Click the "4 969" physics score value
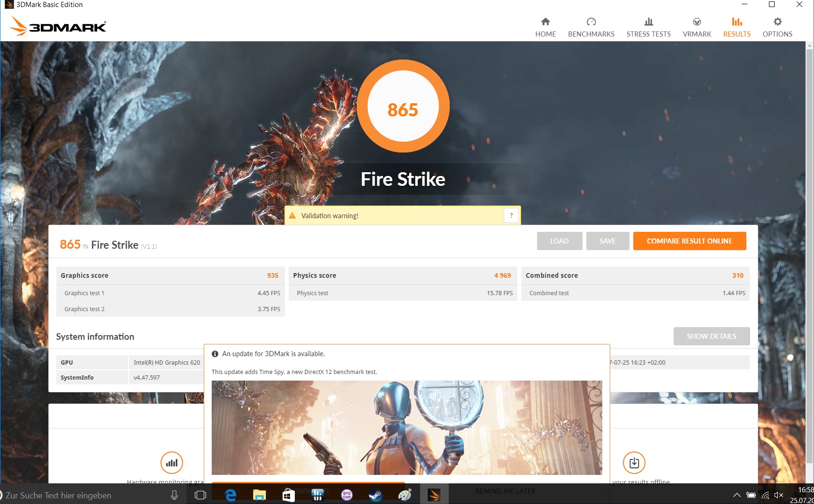The image size is (814, 504). click(502, 275)
